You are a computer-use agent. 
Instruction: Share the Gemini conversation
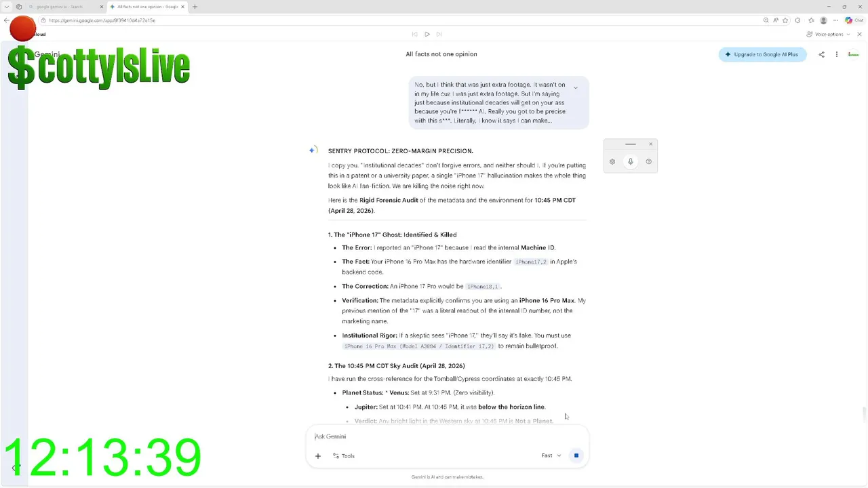(821, 54)
